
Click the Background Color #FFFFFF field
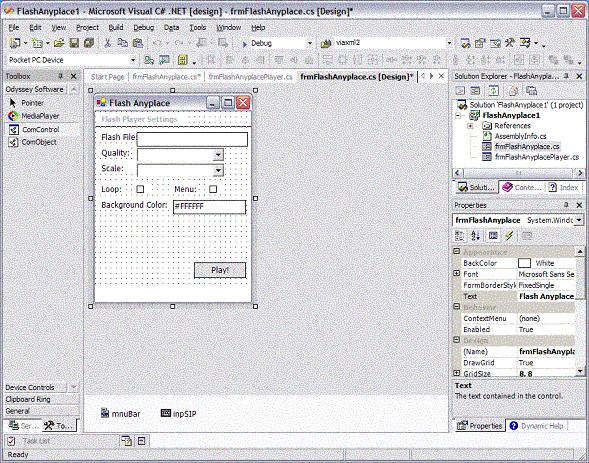[x=209, y=207]
